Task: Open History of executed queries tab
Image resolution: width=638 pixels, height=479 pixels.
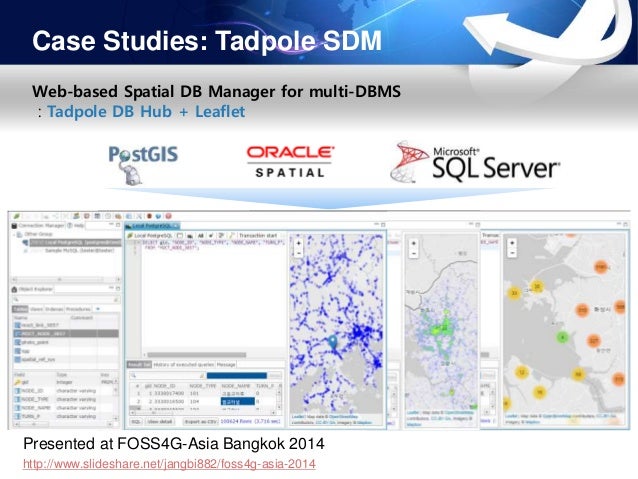Action: point(184,365)
